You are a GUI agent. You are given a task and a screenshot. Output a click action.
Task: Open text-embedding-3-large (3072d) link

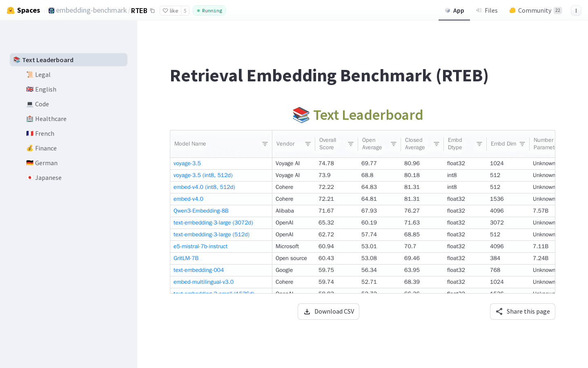(x=213, y=222)
